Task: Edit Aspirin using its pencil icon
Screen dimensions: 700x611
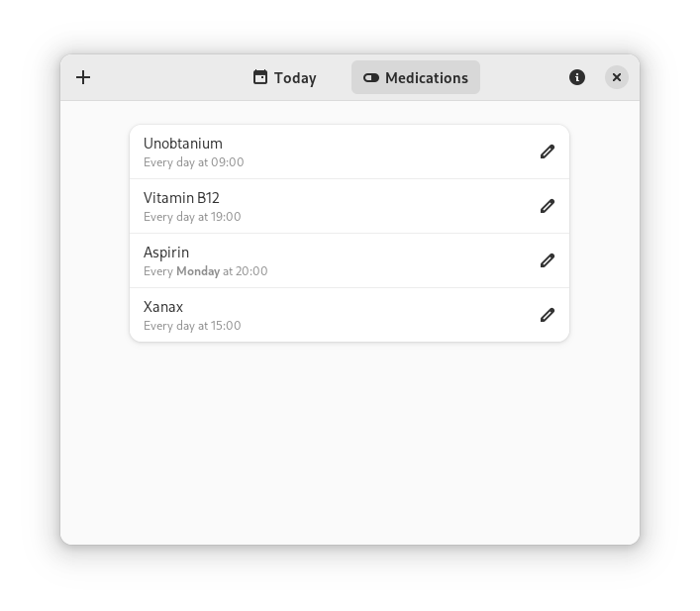Action: (x=548, y=260)
